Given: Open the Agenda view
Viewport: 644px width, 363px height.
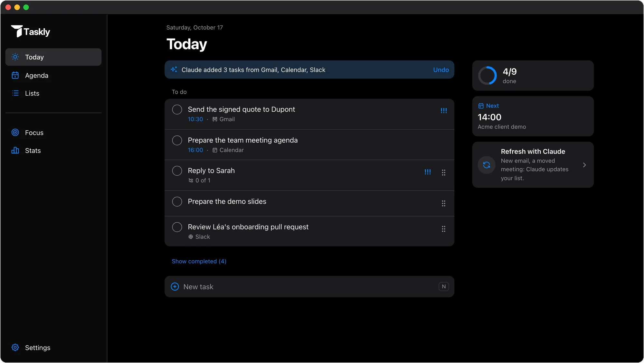Looking at the screenshot, I should tap(53, 75).
